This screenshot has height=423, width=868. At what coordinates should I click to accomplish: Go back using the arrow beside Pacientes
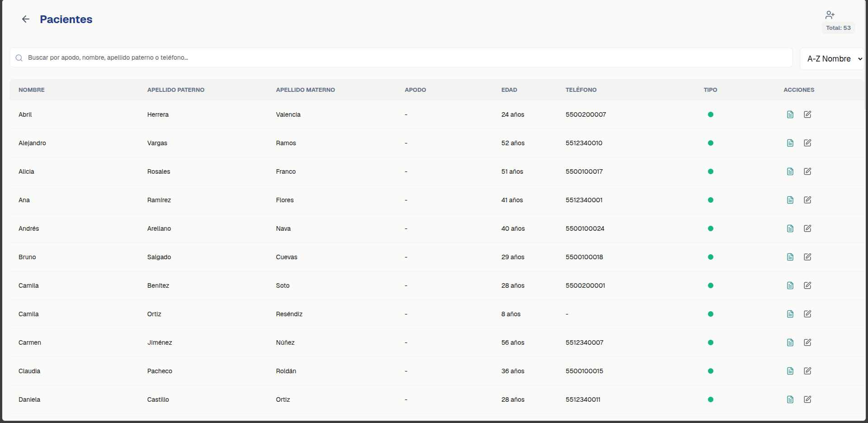26,19
